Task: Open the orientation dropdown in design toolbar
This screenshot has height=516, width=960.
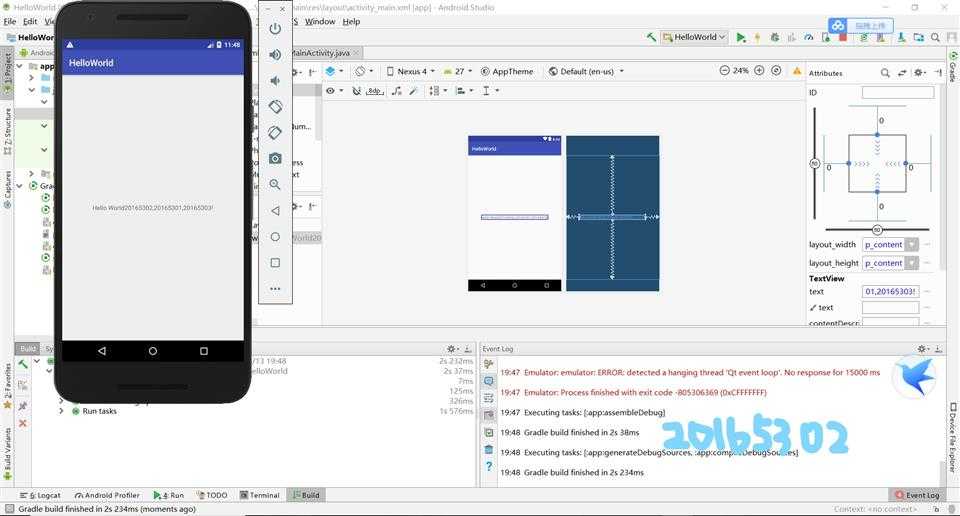Action: 364,71
